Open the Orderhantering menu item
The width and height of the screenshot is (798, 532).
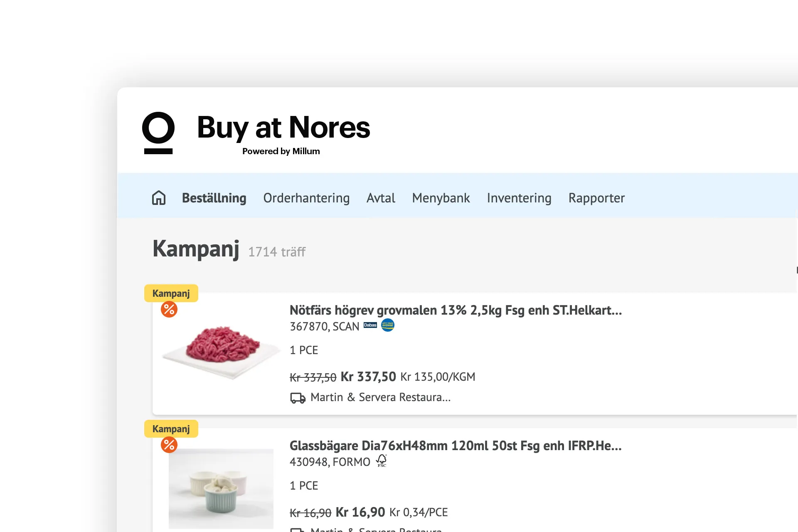pyautogui.click(x=306, y=198)
